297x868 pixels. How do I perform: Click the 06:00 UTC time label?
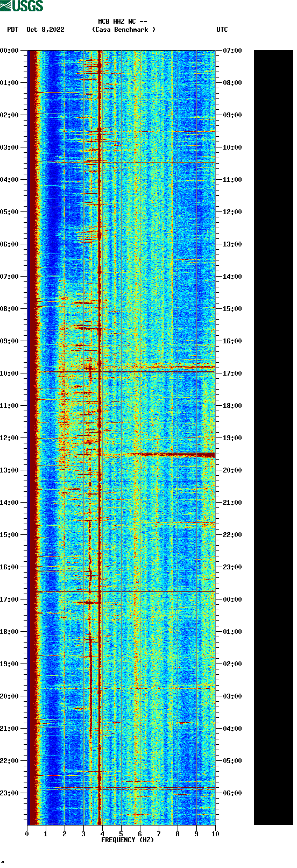tap(232, 793)
